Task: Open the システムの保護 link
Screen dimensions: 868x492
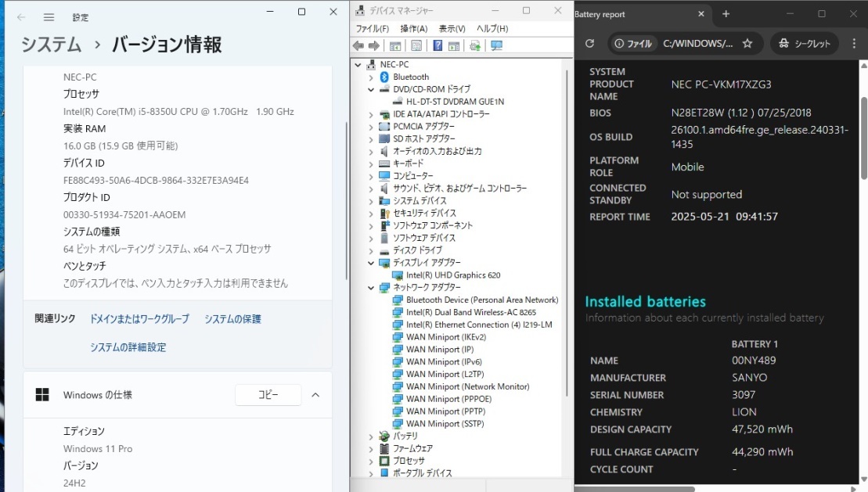Action: (x=232, y=319)
